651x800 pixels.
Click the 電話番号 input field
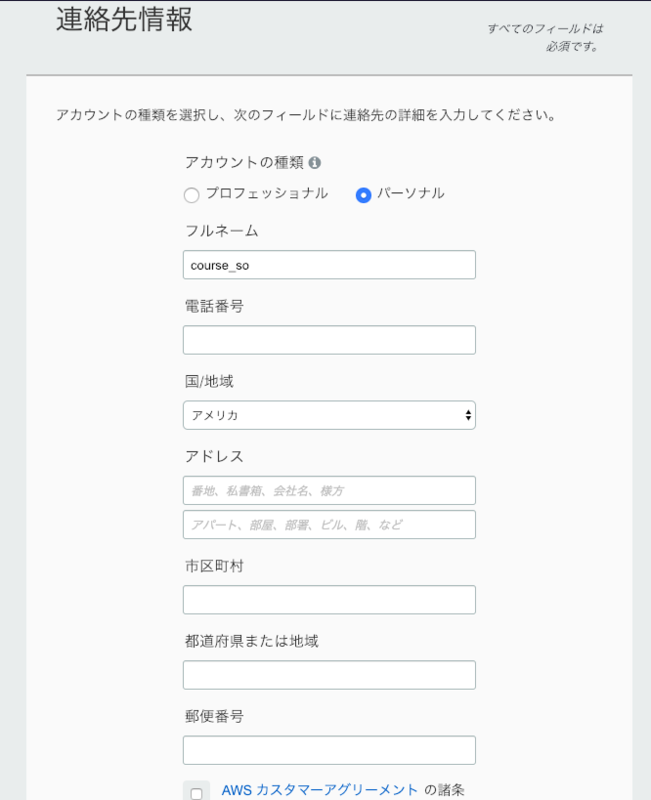pyautogui.click(x=328, y=339)
